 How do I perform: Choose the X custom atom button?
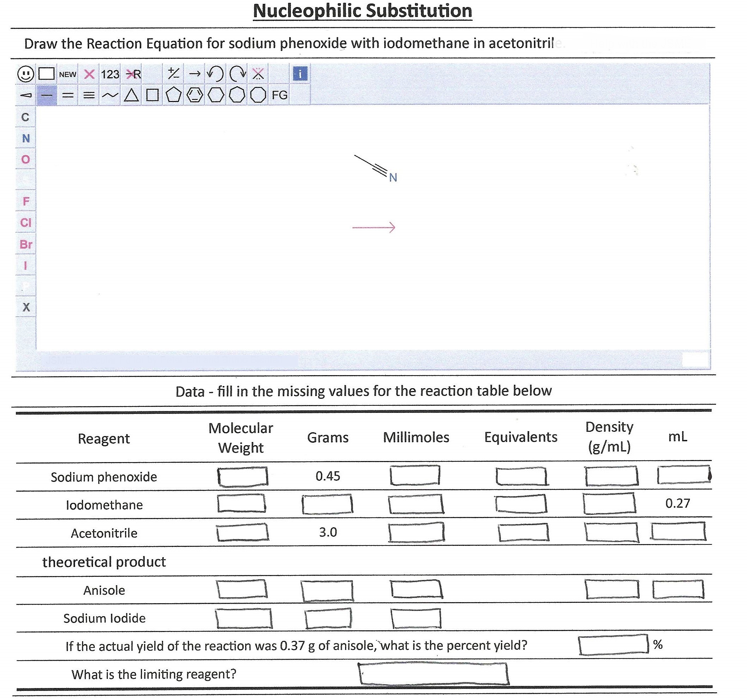[26, 308]
